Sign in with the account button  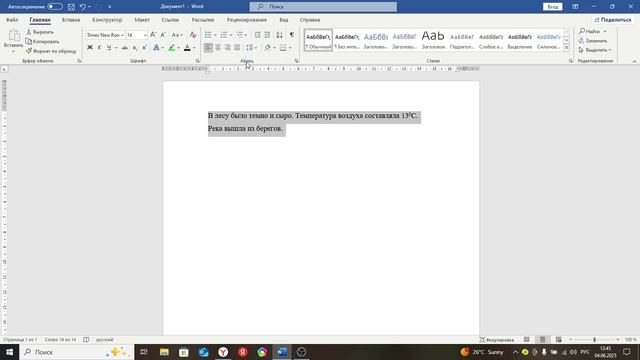pos(553,7)
